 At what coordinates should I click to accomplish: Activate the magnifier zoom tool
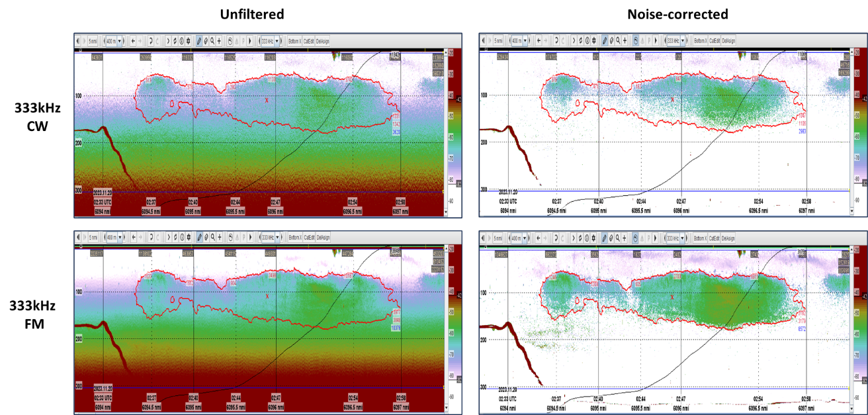[x=211, y=40]
